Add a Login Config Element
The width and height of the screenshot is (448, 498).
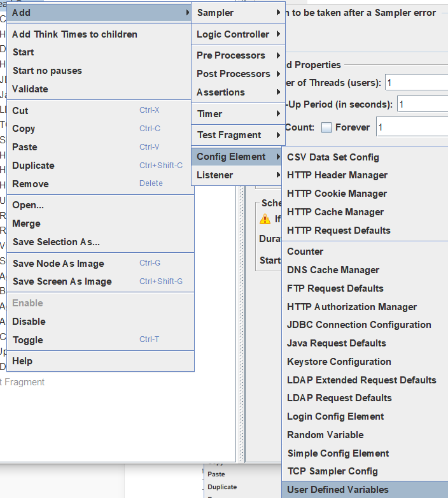[x=365, y=416]
